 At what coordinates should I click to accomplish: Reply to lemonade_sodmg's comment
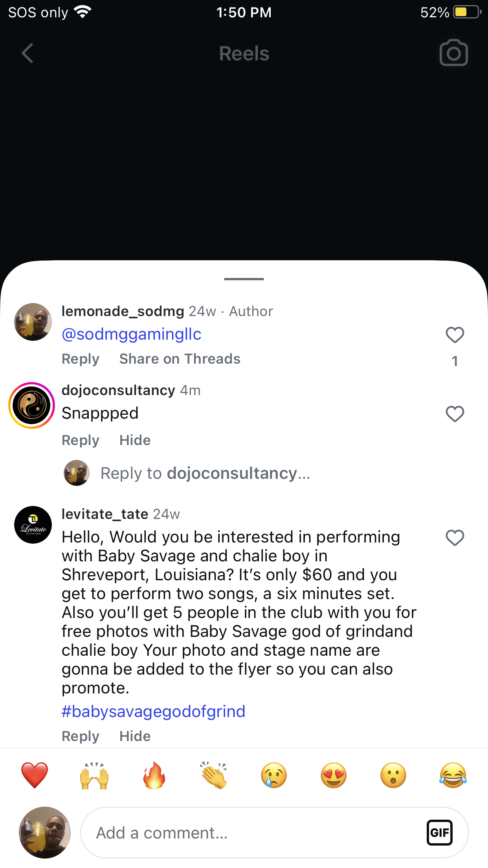(x=81, y=359)
